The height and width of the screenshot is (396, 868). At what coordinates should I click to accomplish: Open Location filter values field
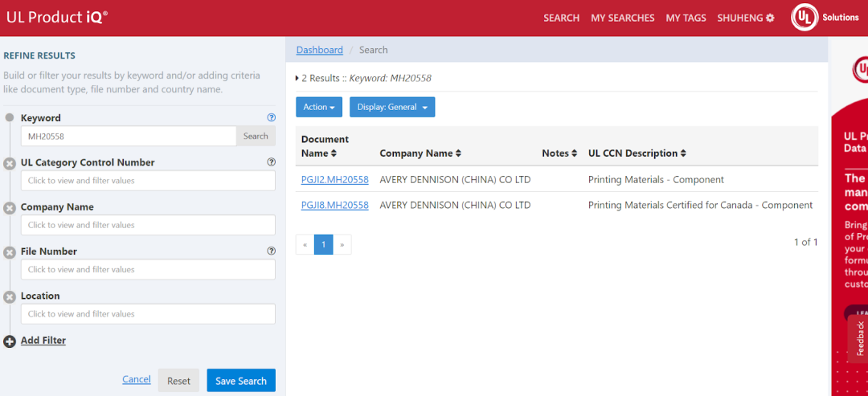coord(148,313)
